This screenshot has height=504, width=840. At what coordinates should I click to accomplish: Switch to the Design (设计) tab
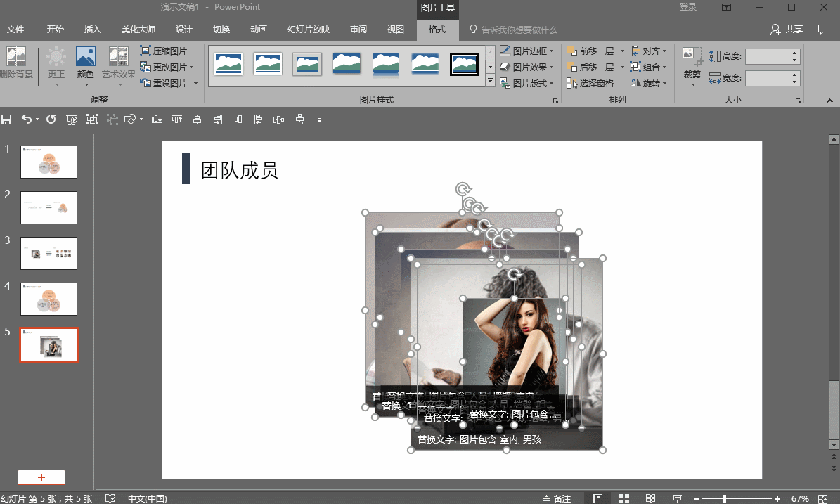click(183, 30)
